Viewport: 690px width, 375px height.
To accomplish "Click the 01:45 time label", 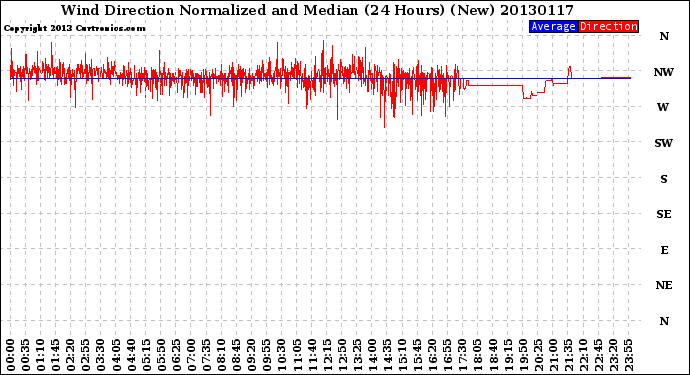I will tap(56, 355).
